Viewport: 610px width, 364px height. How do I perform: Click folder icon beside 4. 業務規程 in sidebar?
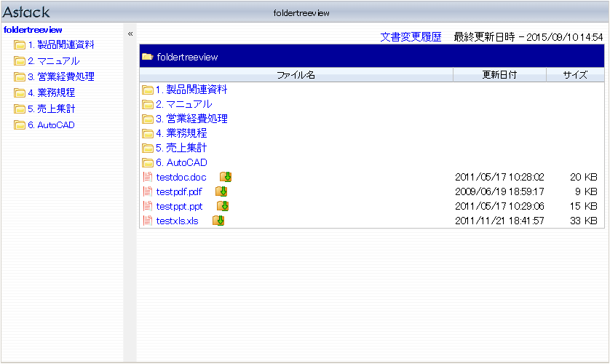coord(20,93)
